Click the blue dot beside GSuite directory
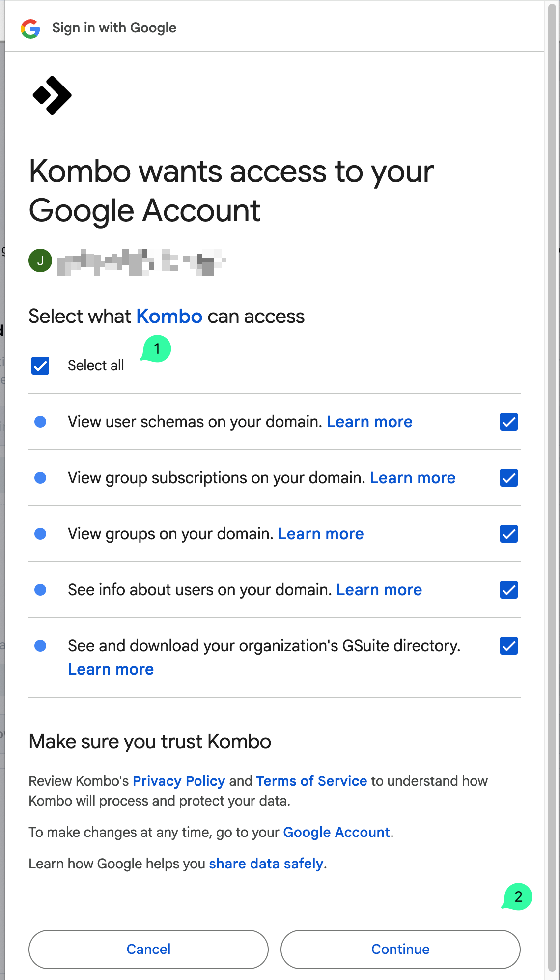This screenshot has height=980, width=560. click(40, 646)
